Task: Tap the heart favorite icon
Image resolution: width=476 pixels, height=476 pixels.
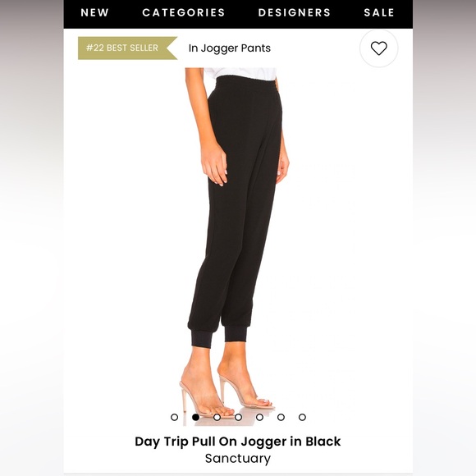Action: pyautogui.click(x=378, y=48)
